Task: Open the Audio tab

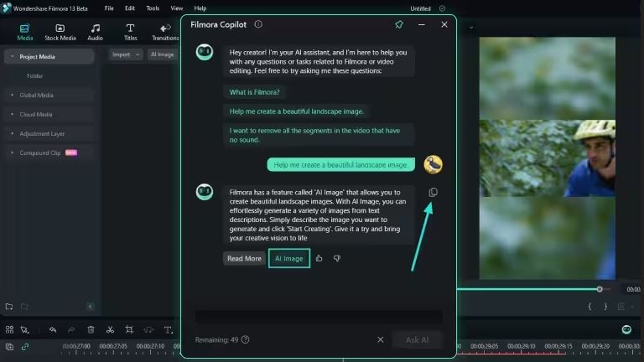Action: (95, 32)
